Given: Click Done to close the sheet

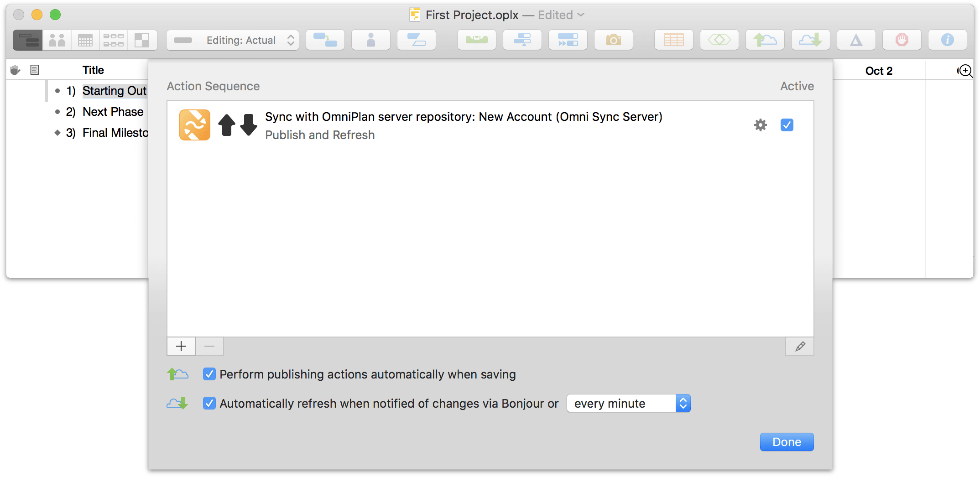Looking at the screenshot, I should 787,442.
